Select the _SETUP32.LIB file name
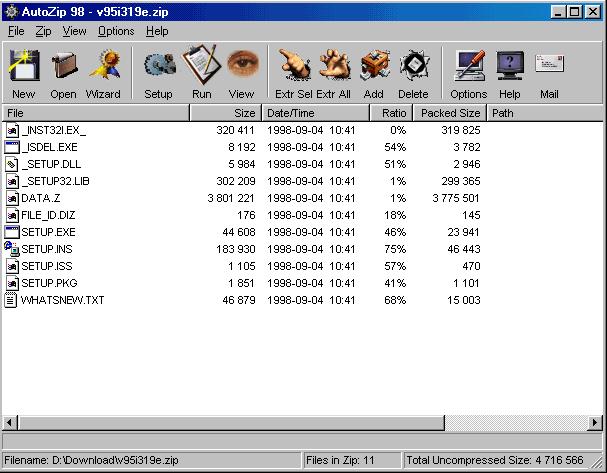Viewport: 607px width, 473px height. pyautogui.click(x=56, y=182)
